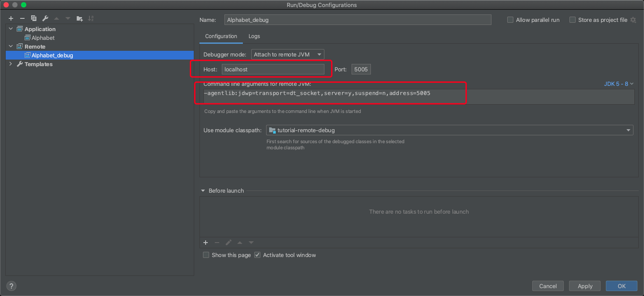
Task: Copy the selected configuration
Action: [34, 18]
